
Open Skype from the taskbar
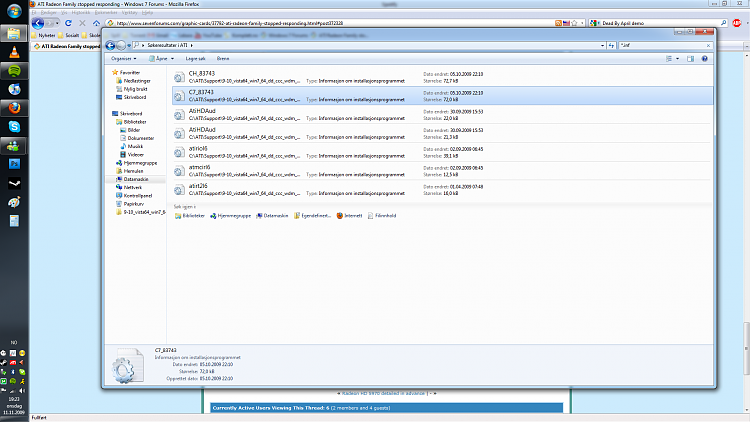[14, 127]
